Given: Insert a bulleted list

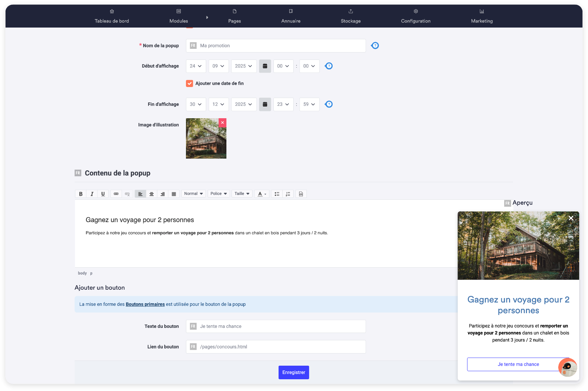Looking at the screenshot, I should 277,194.
